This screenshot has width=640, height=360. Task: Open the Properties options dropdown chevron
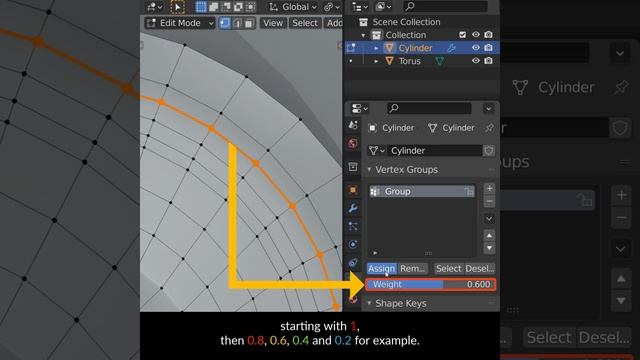click(489, 109)
